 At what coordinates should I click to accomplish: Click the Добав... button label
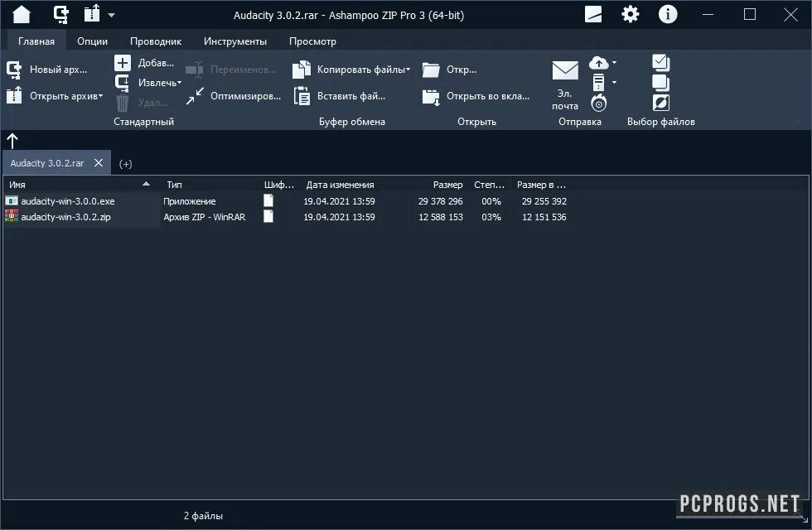[x=156, y=63]
